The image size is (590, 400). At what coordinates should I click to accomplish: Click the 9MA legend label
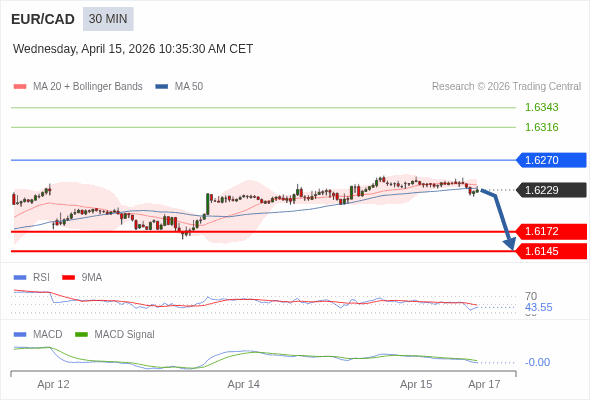click(92, 278)
